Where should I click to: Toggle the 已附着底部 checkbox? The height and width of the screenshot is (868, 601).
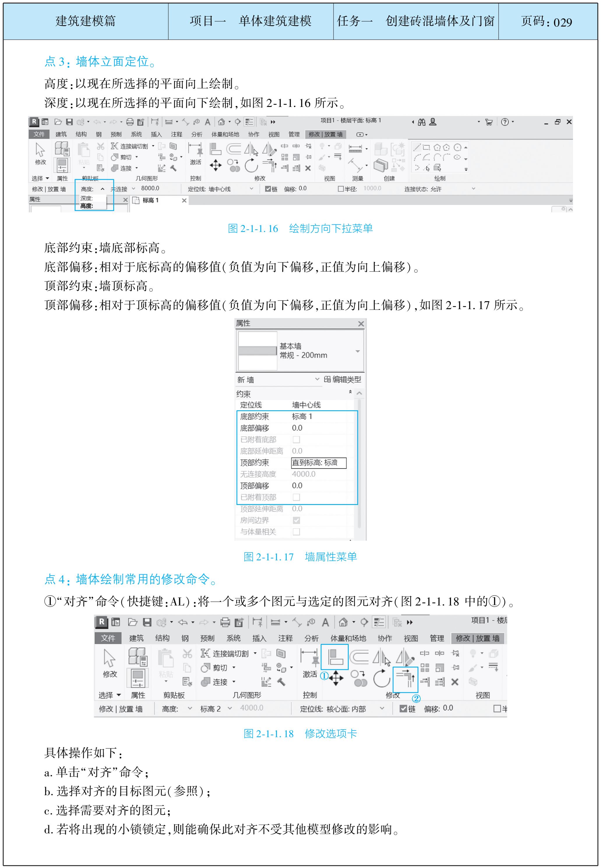coord(296,439)
